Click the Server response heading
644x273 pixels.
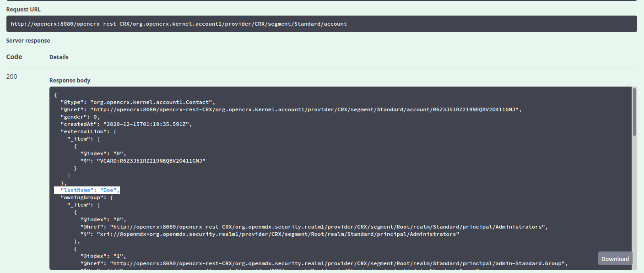(x=28, y=41)
